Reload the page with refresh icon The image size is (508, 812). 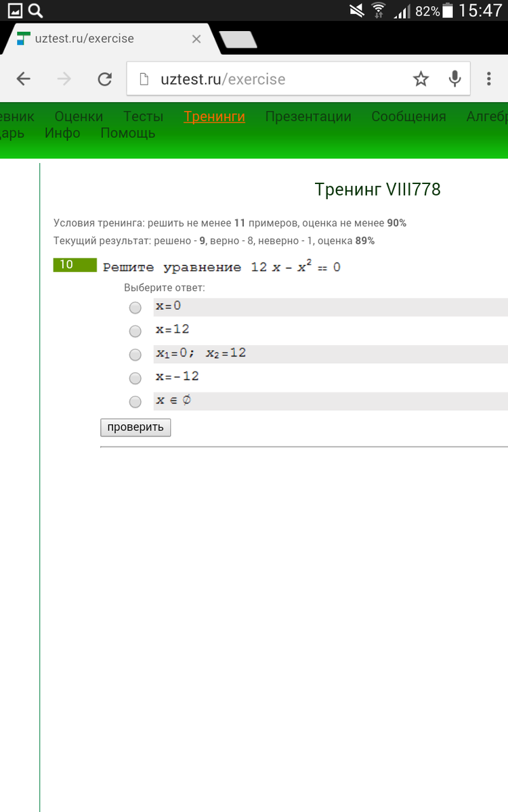(104, 79)
